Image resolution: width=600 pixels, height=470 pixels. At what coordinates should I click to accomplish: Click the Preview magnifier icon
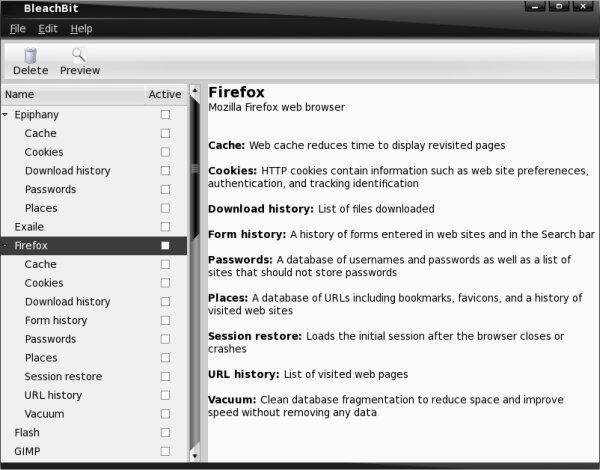point(79,55)
